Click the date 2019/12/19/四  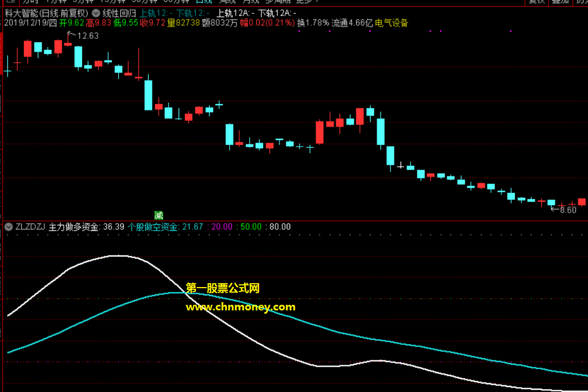pos(31,23)
